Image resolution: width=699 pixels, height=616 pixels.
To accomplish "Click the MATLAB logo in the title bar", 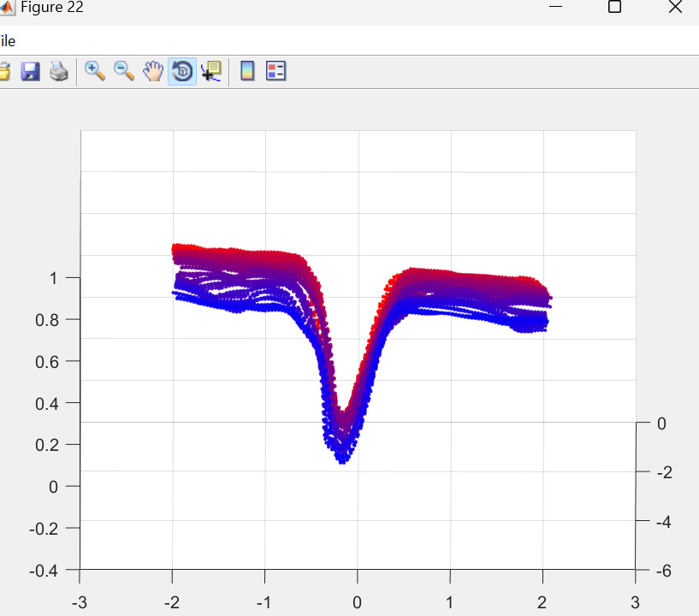I will (7, 8).
